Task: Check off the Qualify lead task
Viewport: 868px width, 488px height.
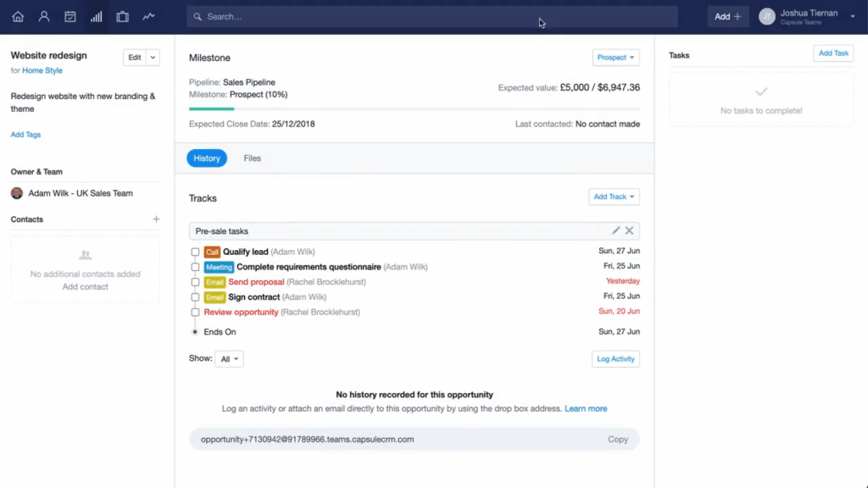Action: [195, 252]
